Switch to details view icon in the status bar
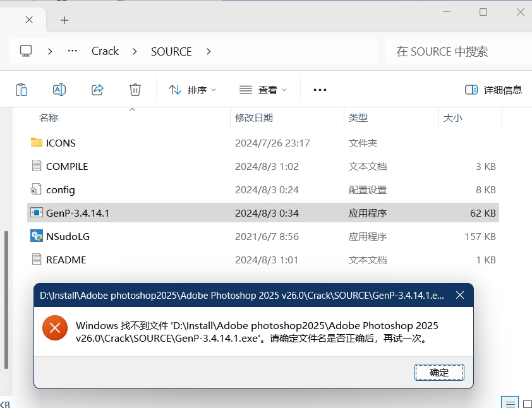This screenshot has width=532, height=408. click(510, 403)
